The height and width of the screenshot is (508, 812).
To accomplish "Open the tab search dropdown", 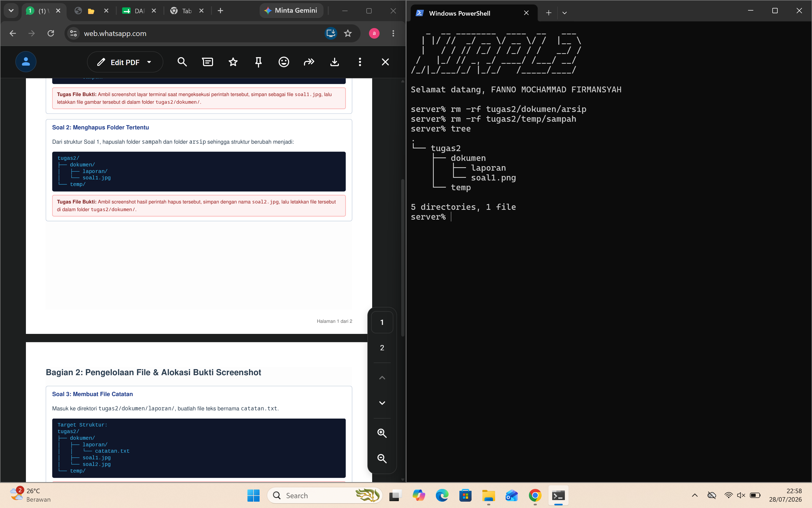I will coord(11,11).
